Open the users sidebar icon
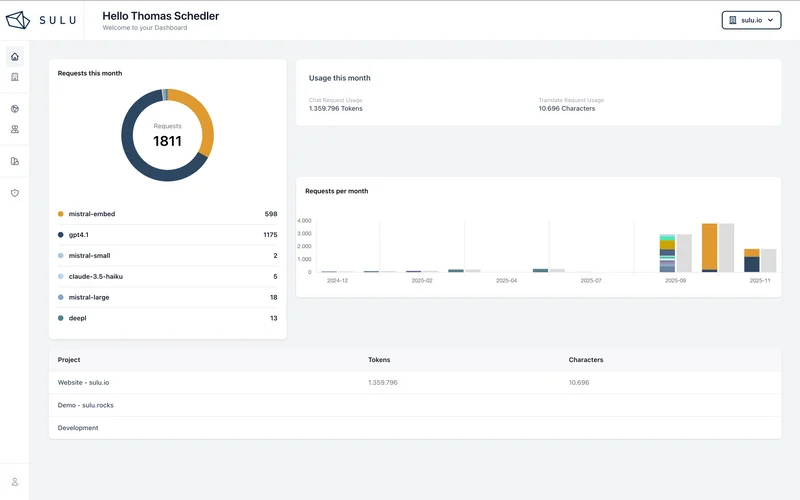 pos(15,130)
